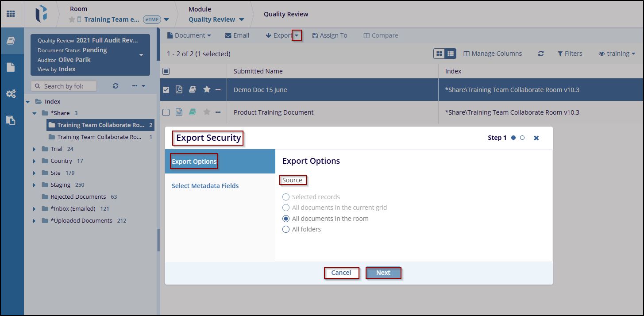Screen dimensions: 644x316
Task: Expand the Trial folder in index tree
Action: pos(34,149)
